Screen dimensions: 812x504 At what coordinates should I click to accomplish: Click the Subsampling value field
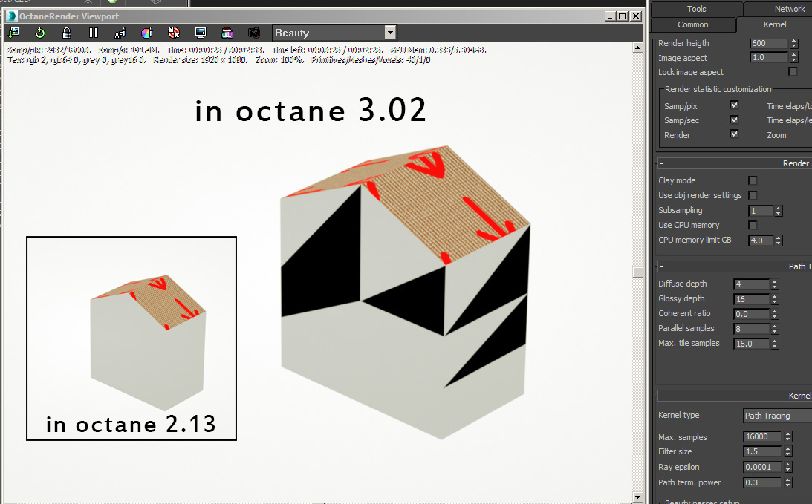click(761, 211)
